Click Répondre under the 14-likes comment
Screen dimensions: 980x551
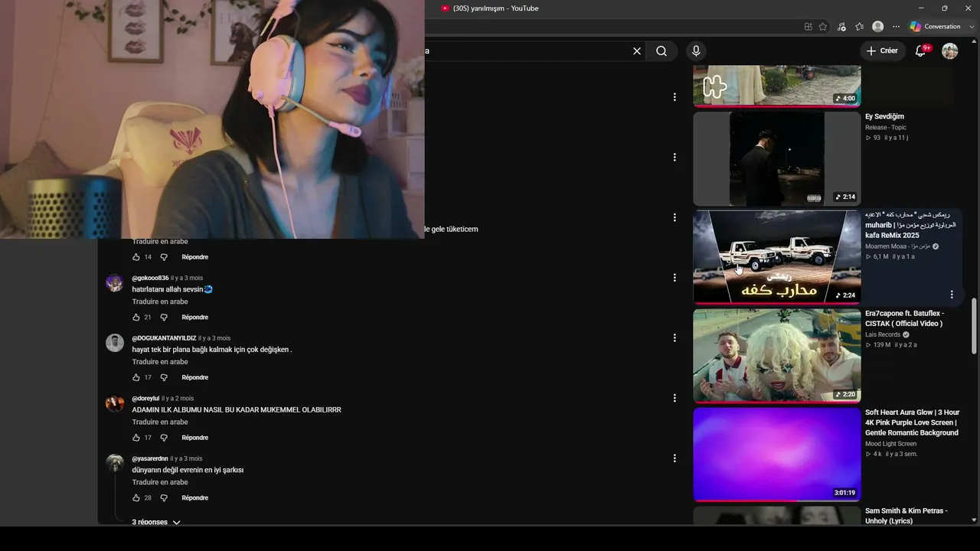pos(194,257)
